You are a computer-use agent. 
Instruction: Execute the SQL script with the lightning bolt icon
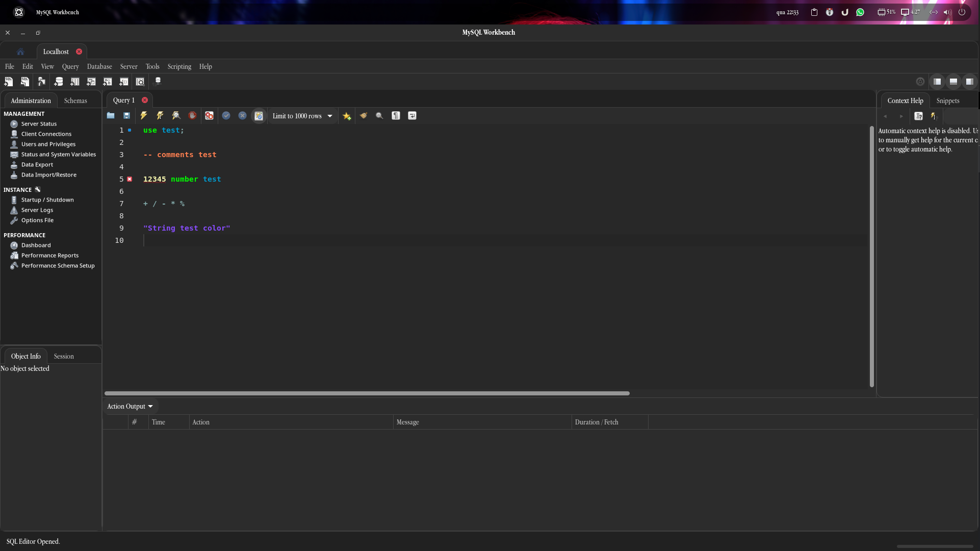click(143, 116)
